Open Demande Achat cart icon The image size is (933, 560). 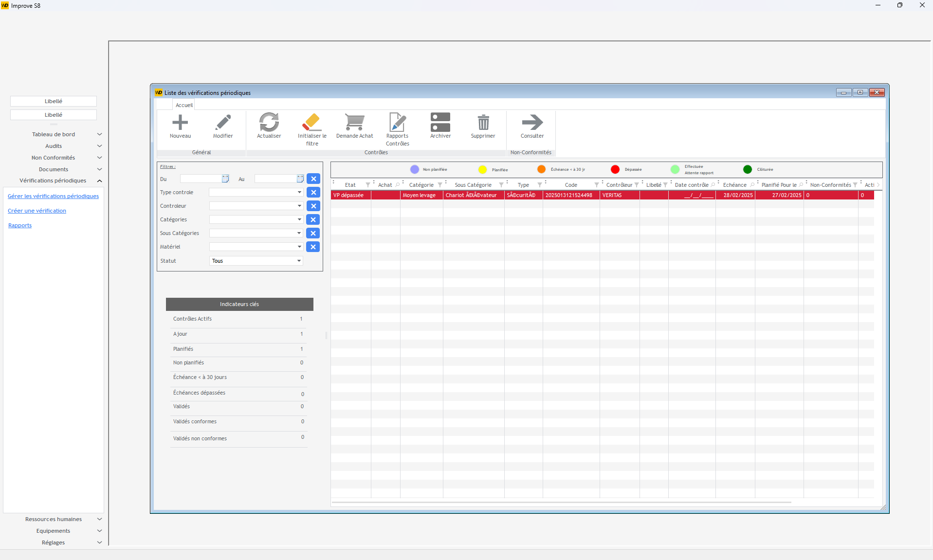pos(354,123)
